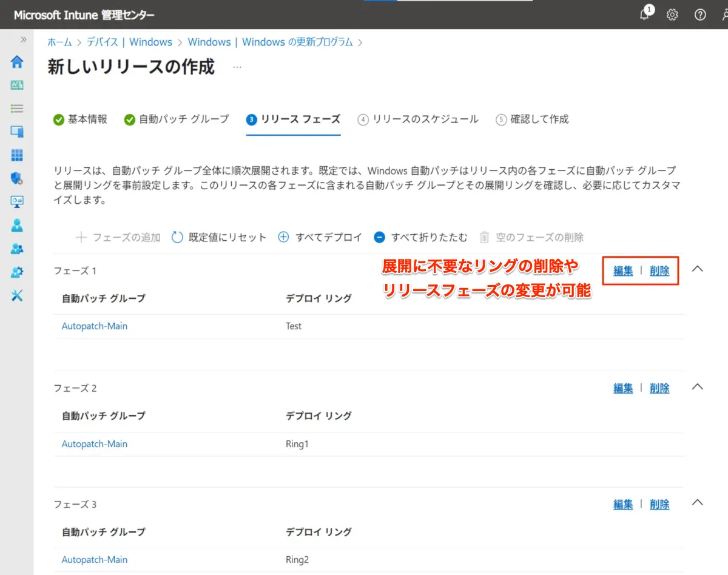
Task: Click 編集 link for フェーズ 3
Action: [x=623, y=505]
